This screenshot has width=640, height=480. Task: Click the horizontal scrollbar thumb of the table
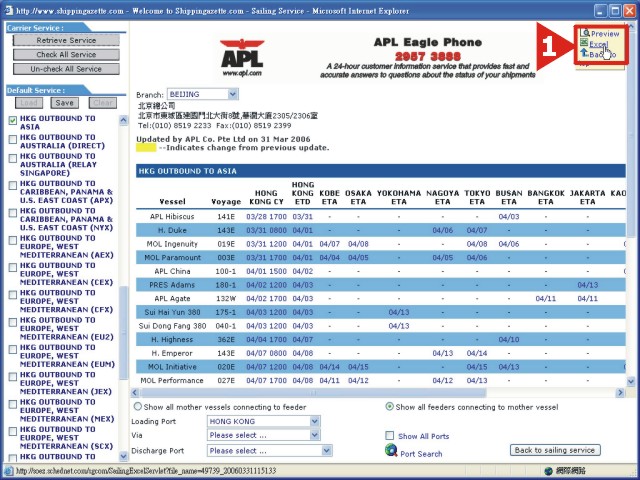tap(313, 393)
